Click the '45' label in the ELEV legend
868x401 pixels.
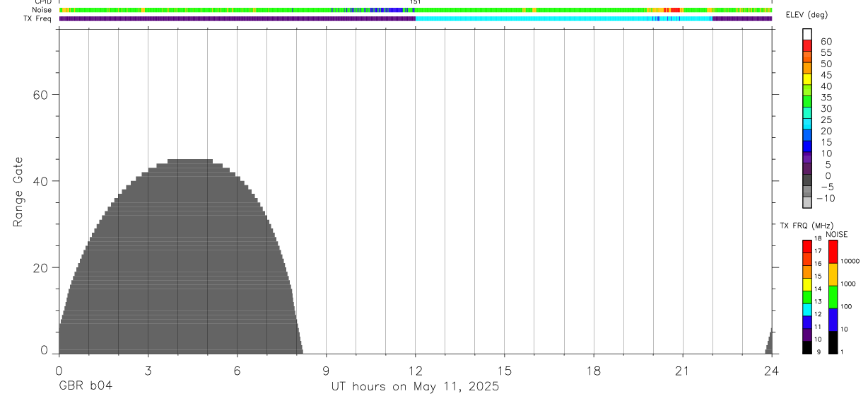(x=826, y=75)
